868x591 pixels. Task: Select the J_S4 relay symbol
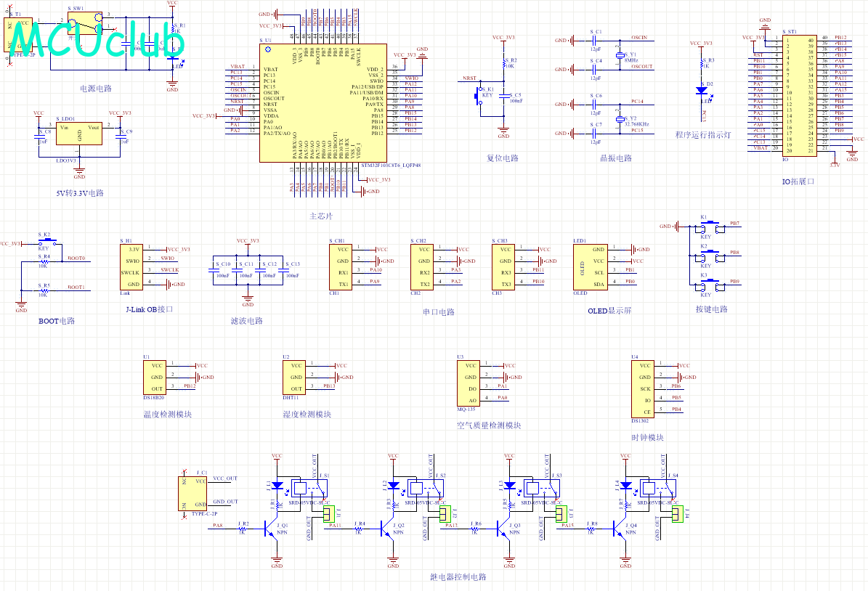(659, 488)
